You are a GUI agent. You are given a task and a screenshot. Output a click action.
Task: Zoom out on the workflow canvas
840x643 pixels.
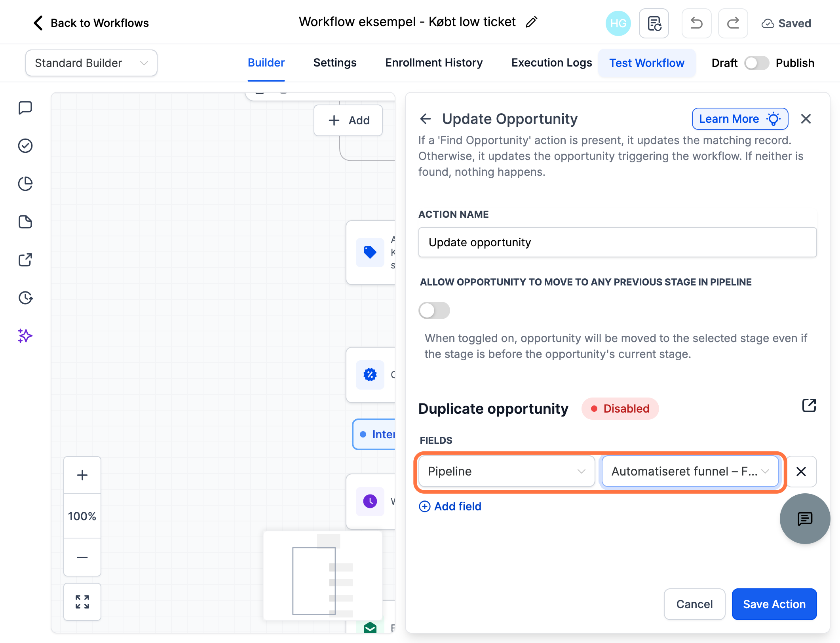point(82,557)
